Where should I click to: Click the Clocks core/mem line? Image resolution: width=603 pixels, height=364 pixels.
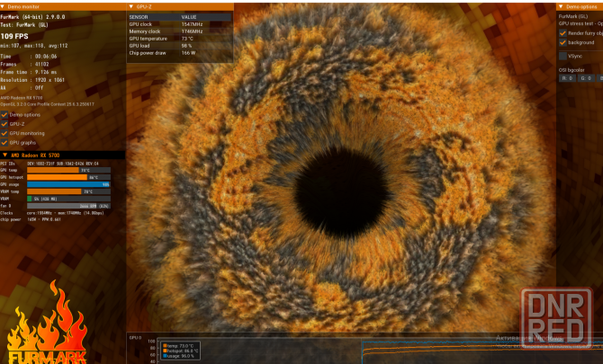pyautogui.click(x=52, y=213)
